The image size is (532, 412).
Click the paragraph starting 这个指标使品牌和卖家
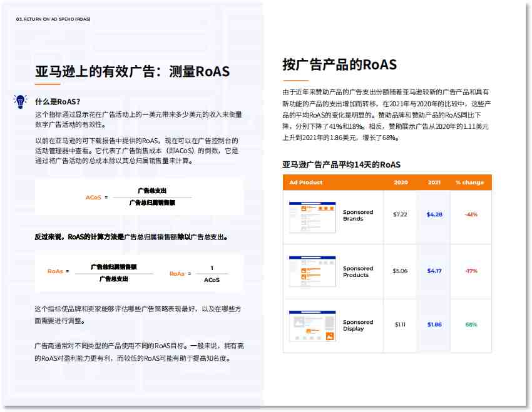pos(138,314)
